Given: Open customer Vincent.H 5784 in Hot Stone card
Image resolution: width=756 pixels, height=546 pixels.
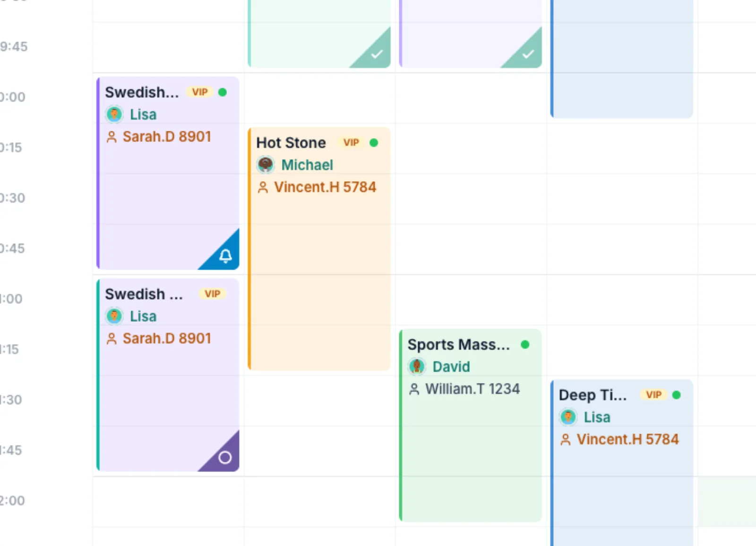Looking at the screenshot, I should [325, 187].
